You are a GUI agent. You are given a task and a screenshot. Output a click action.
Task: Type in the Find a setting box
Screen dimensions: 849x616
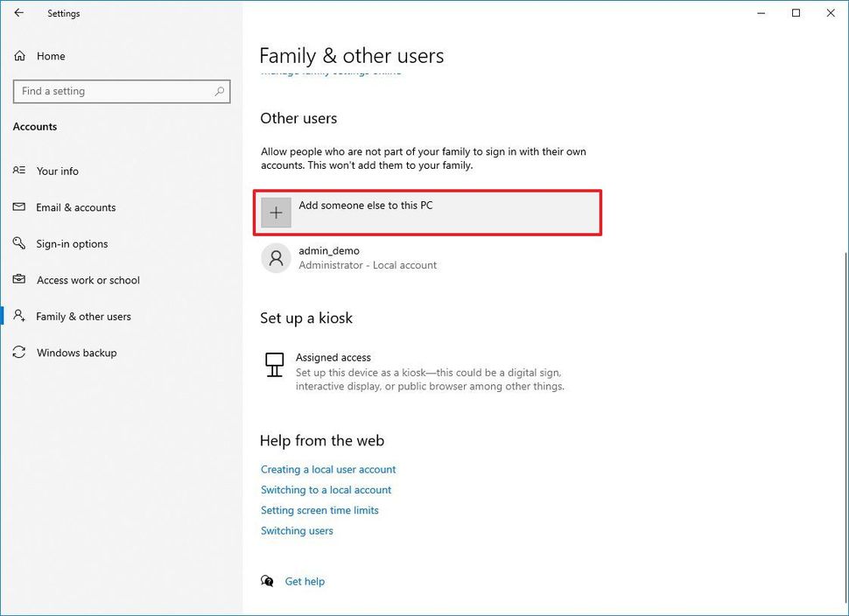tap(114, 91)
